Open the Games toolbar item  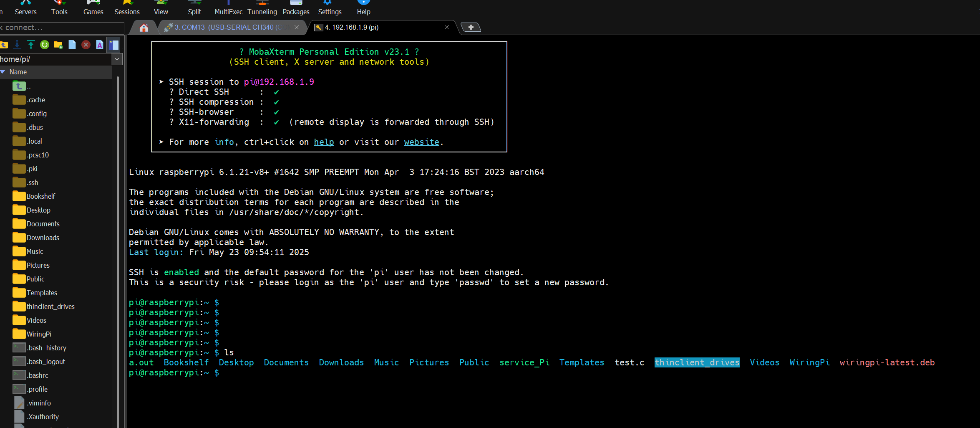click(93, 8)
